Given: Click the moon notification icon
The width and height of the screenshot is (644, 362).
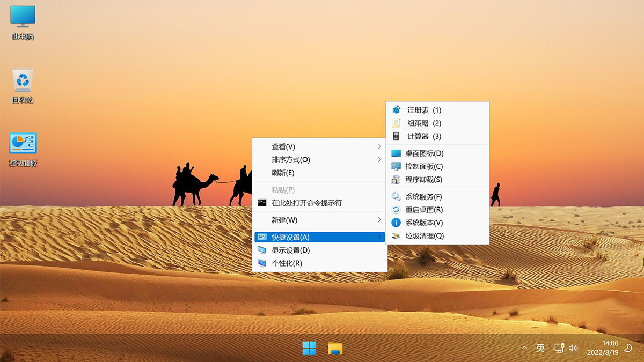Looking at the screenshot, I should coord(627,348).
